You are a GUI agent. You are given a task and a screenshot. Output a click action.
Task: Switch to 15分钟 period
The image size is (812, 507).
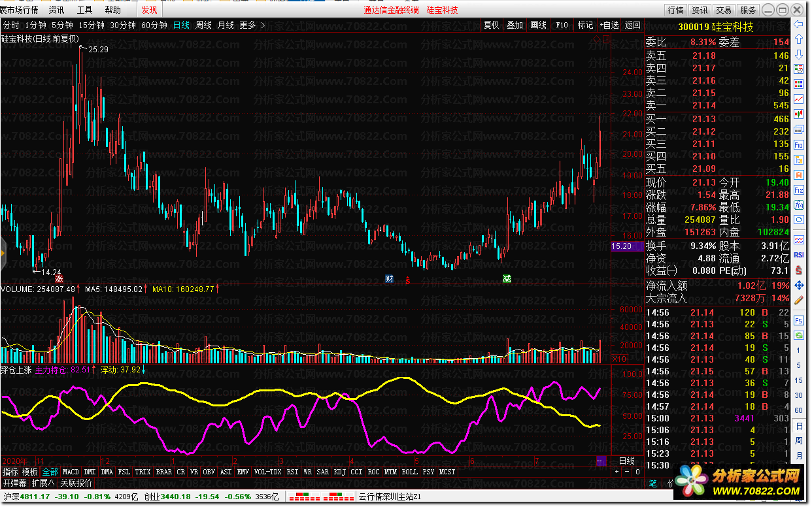pyautogui.click(x=92, y=25)
